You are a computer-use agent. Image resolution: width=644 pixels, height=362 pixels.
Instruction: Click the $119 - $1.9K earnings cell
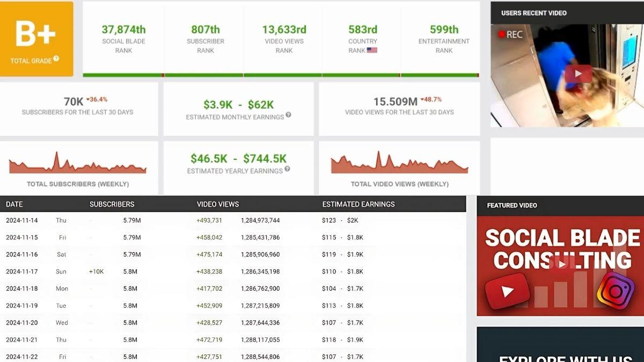point(342,255)
